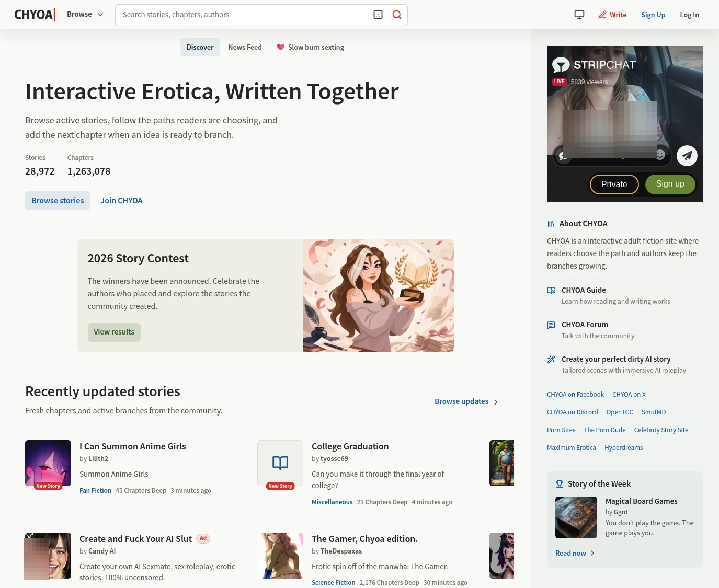The height and width of the screenshot is (588, 719).
Task: Click the Write pencil icon
Action: (x=602, y=15)
